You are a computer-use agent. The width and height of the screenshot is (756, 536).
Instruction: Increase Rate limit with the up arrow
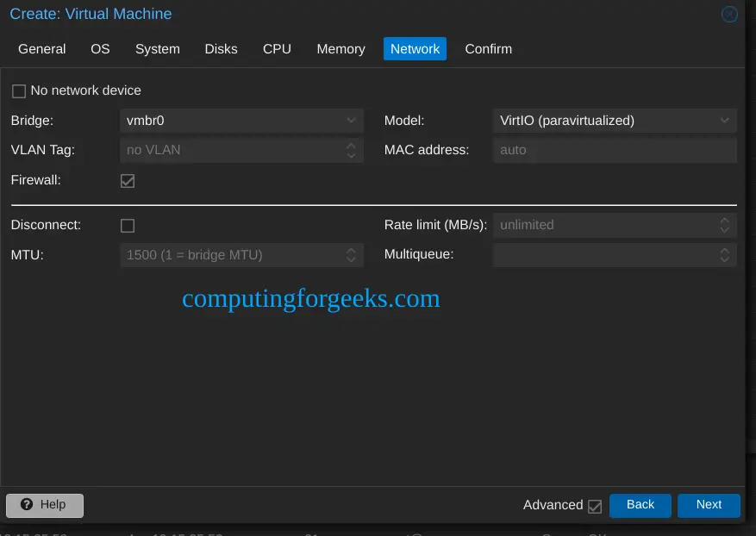point(724,220)
